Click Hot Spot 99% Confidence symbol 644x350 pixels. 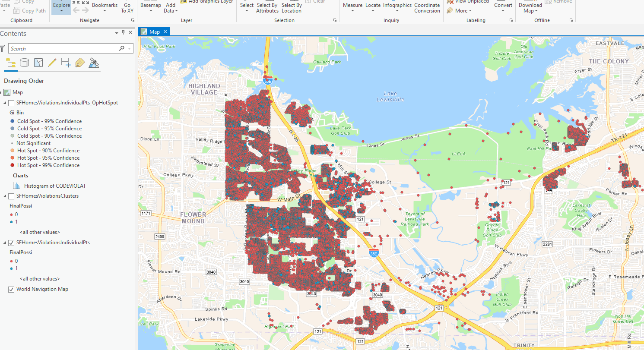click(12, 165)
